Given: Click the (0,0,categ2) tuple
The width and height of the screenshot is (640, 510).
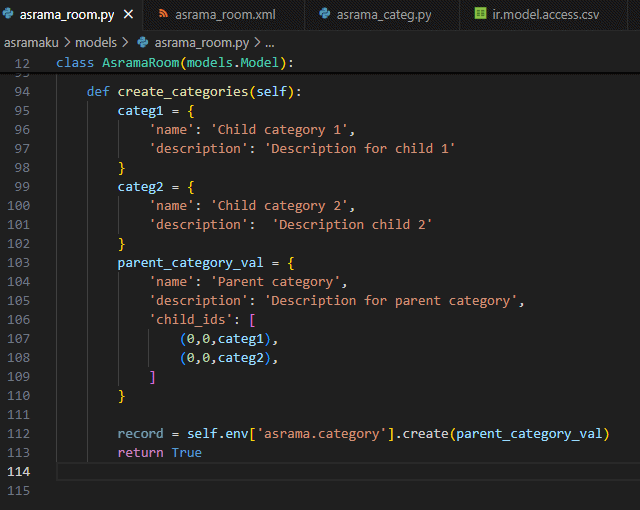Looking at the screenshot, I should [225, 358].
